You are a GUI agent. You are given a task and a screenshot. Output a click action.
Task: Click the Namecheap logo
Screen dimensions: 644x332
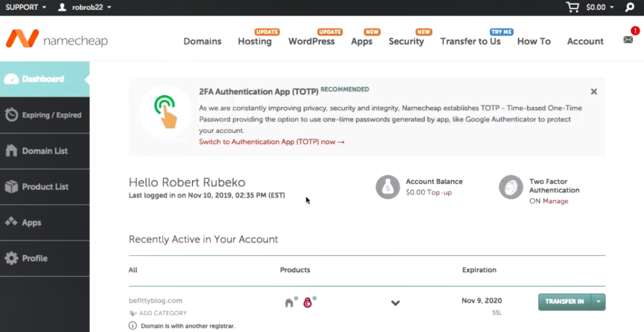click(57, 40)
